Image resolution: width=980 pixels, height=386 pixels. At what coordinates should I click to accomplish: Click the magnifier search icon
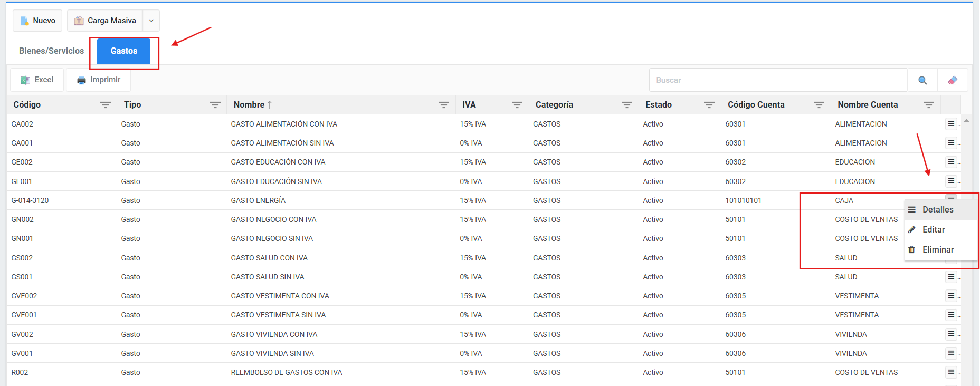[x=922, y=80]
